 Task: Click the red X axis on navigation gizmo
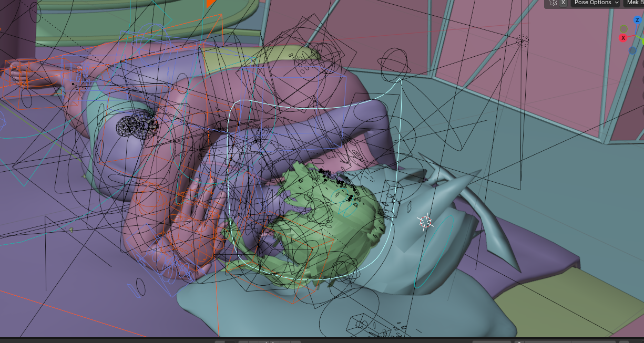click(x=623, y=38)
